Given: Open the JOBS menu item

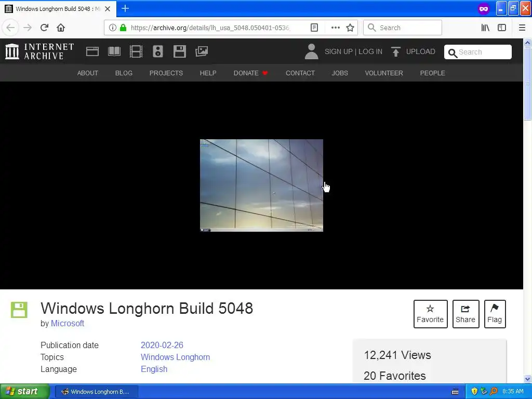Looking at the screenshot, I should (x=340, y=73).
